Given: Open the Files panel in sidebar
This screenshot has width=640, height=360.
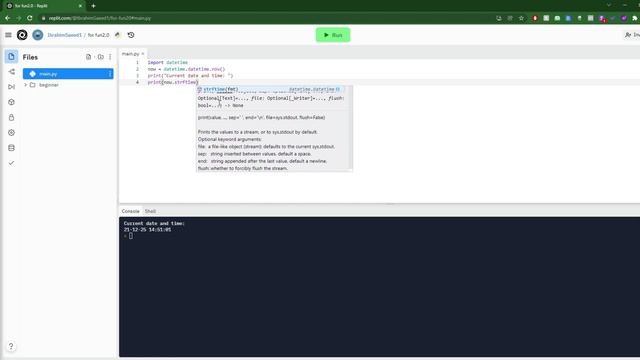Looking at the screenshot, I should coord(11,57).
